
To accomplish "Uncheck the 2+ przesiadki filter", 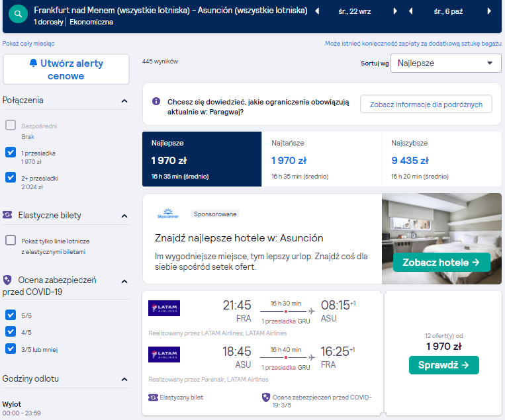I will (11, 177).
